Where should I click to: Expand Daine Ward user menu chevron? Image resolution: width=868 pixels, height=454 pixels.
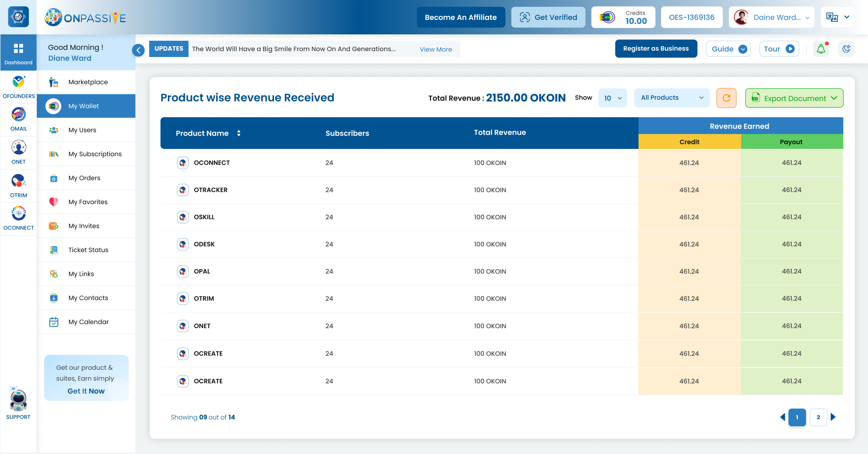point(807,18)
